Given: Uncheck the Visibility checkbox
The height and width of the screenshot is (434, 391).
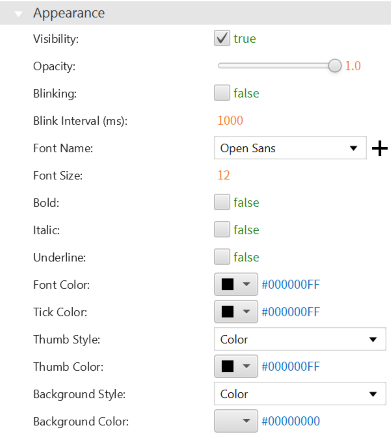Looking at the screenshot, I should click(x=222, y=38).
